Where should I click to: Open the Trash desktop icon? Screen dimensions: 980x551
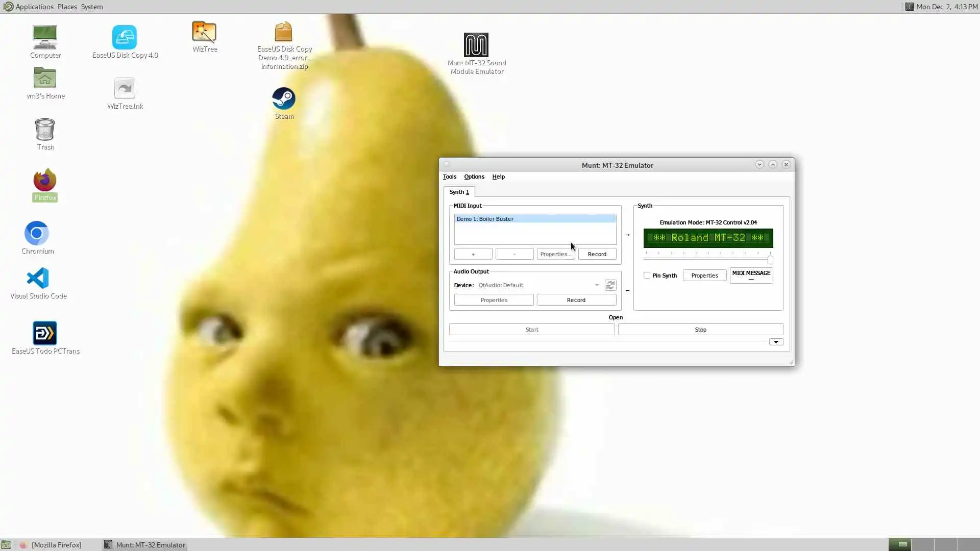[45, 130]
